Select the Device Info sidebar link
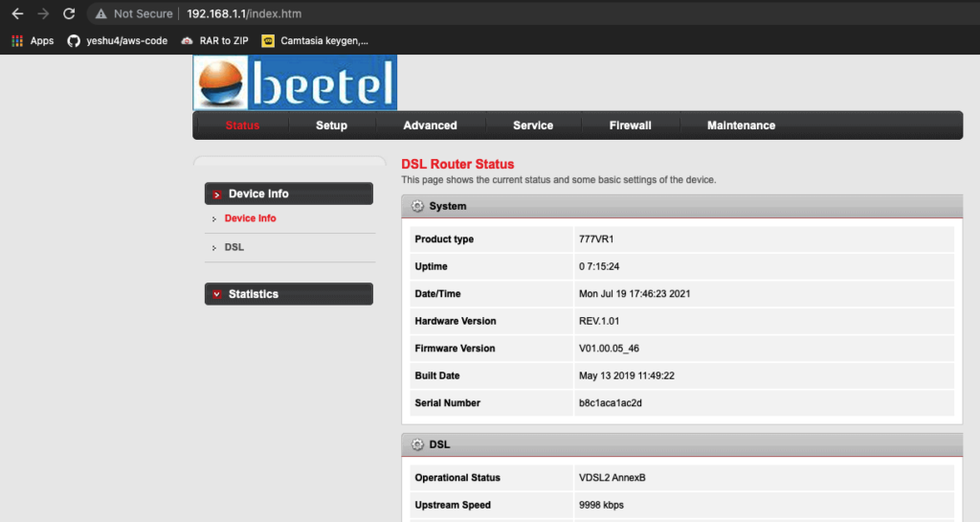Screen dimensions: 980x522 [250, 218]
